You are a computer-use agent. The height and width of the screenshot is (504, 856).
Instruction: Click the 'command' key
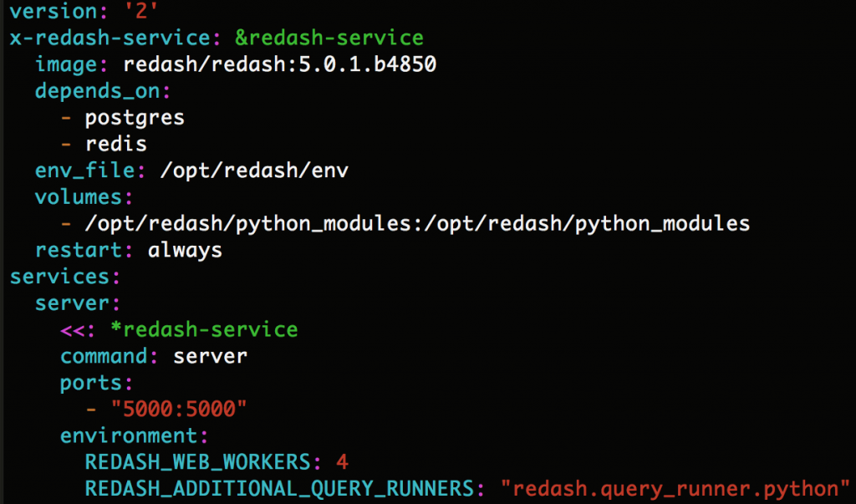(x=104, y=356)
